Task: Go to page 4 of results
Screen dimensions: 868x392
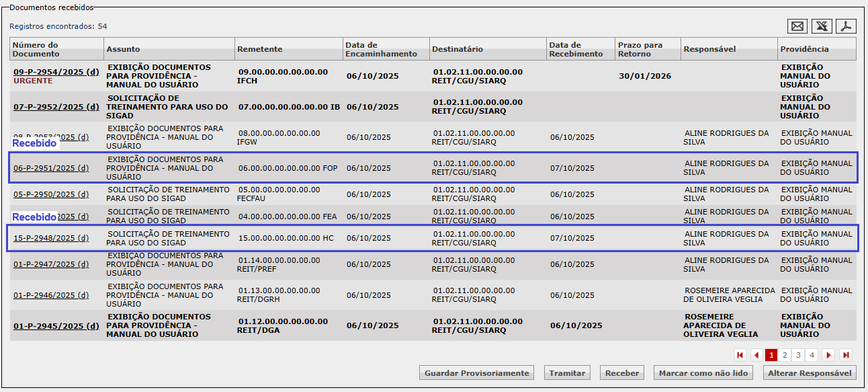Action: pyautogui.click(x=812, y=355)
